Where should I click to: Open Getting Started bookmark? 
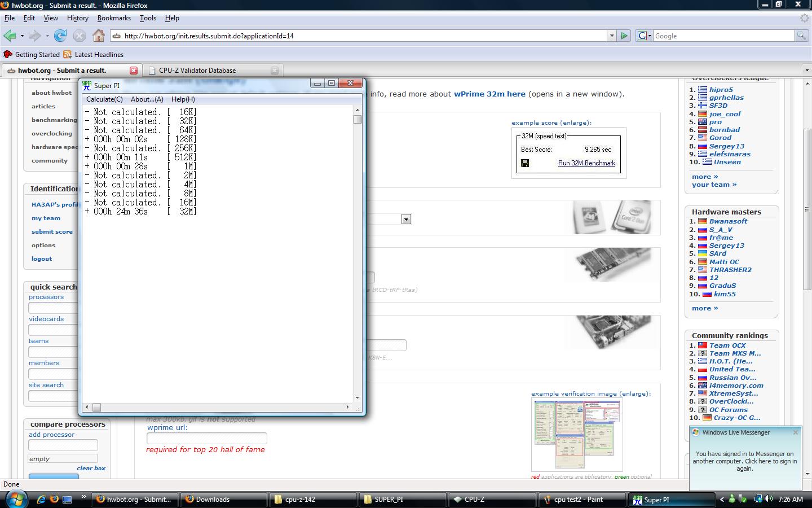click(x=32, y=55)
